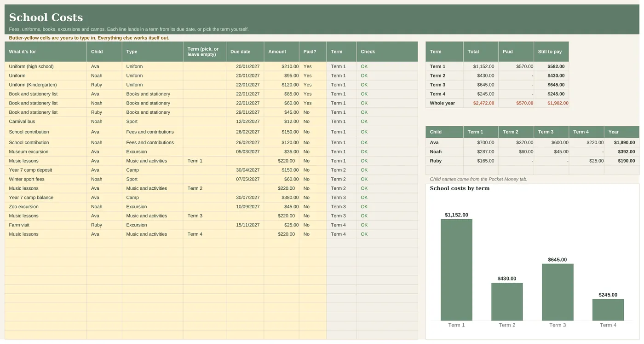The width and height of the screenshot is (644, 344).
Task: Click the "Farm visit" cell
Action: click(x=46, y=225)
